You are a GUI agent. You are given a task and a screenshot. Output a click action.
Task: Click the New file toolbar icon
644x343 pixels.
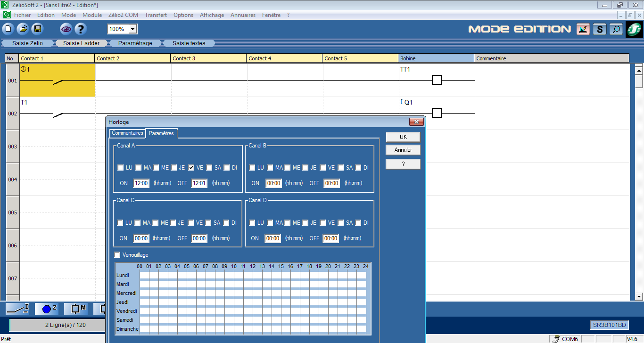point(8,29)
